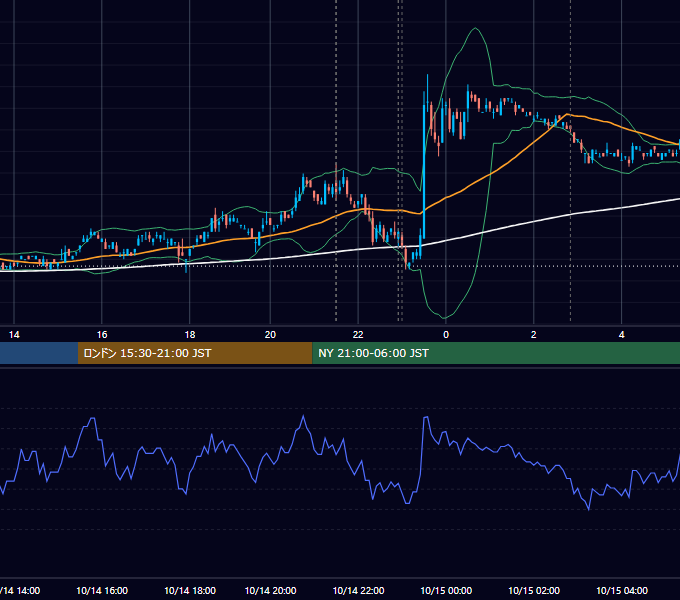Click the 10/15 02:00 date label
The height and width of the screenshot is (600, 680).
[534, 590]
